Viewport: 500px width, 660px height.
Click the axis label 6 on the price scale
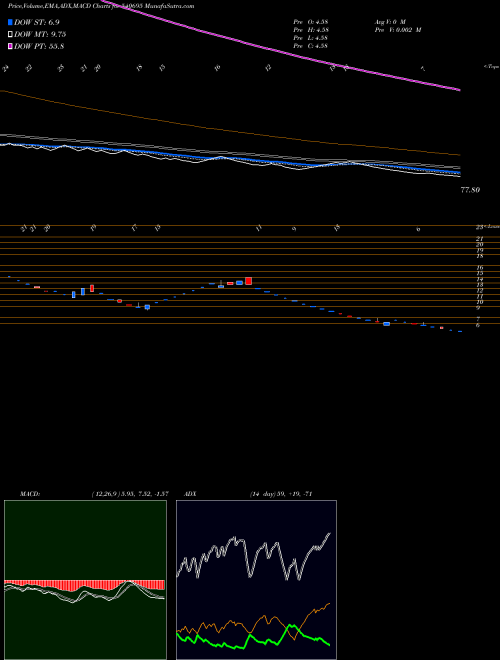point(478,325)
